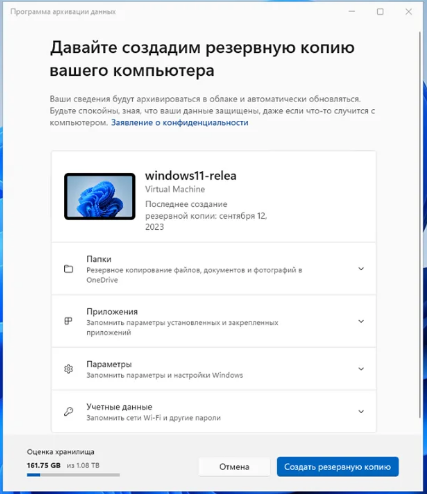The height and width of the screenshot is (494, 427).
Task: Select the Учетные данные row title
Action: [119, 407]
